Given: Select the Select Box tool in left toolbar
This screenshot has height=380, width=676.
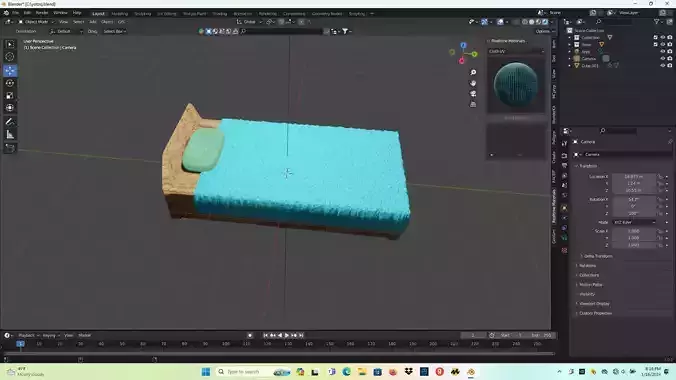Looking at the screenshot, I should tap(10, 44).
